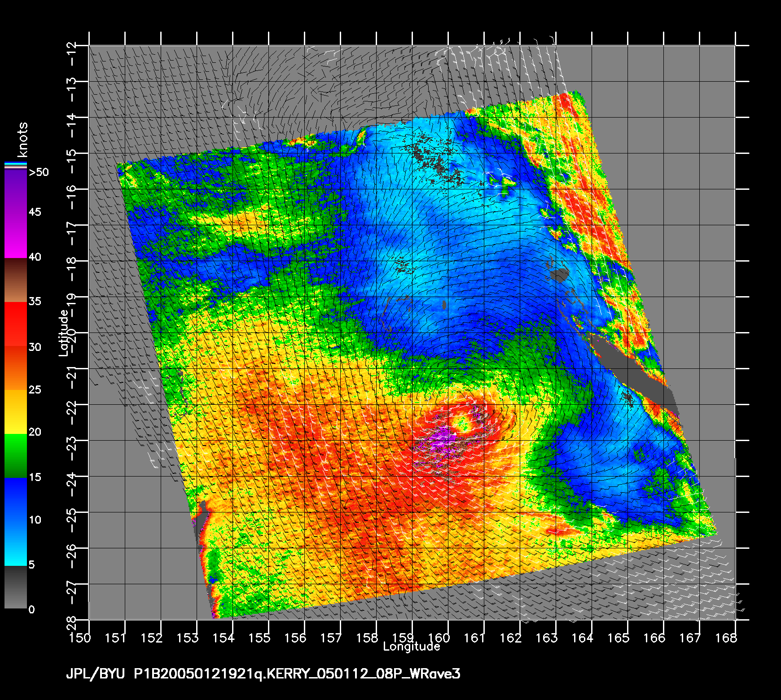Click the '168' longitude tick label

[726, 638]
